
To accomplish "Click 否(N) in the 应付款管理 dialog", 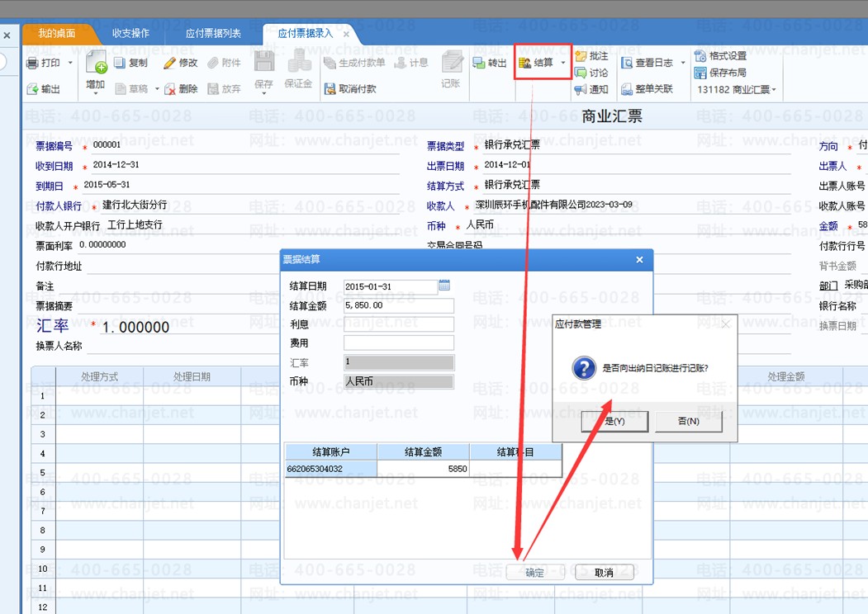I will pyautogui.click(x=689, y=422).
